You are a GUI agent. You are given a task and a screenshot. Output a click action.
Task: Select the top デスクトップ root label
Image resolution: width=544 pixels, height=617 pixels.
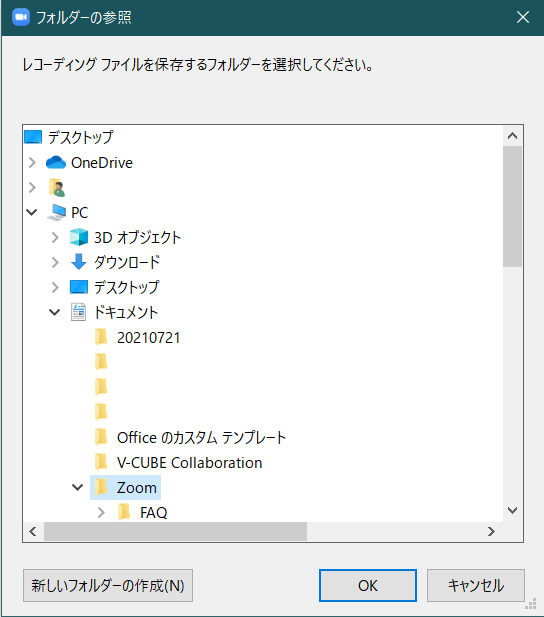pos(81,138)
